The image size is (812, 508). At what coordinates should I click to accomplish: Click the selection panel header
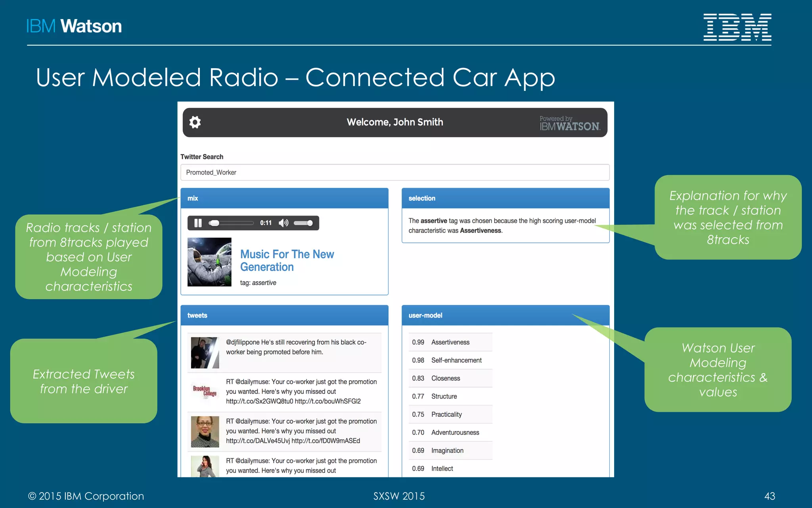click(506, 198)
